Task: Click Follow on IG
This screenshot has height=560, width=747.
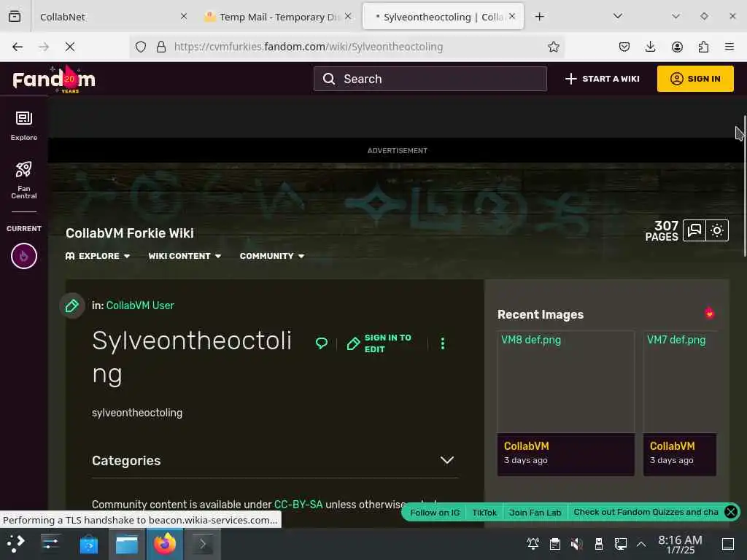Action: pos(435,513)
